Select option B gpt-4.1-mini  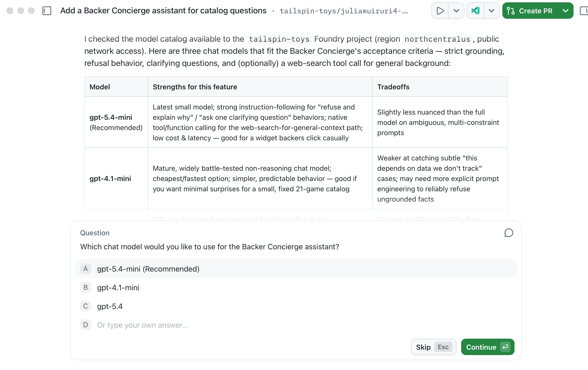coord(296,287)
